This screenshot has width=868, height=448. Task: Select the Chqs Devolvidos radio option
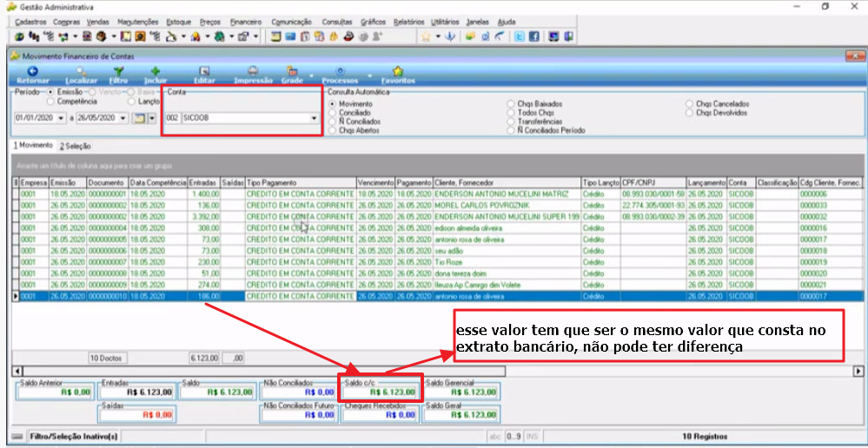(x=689, y=112)
